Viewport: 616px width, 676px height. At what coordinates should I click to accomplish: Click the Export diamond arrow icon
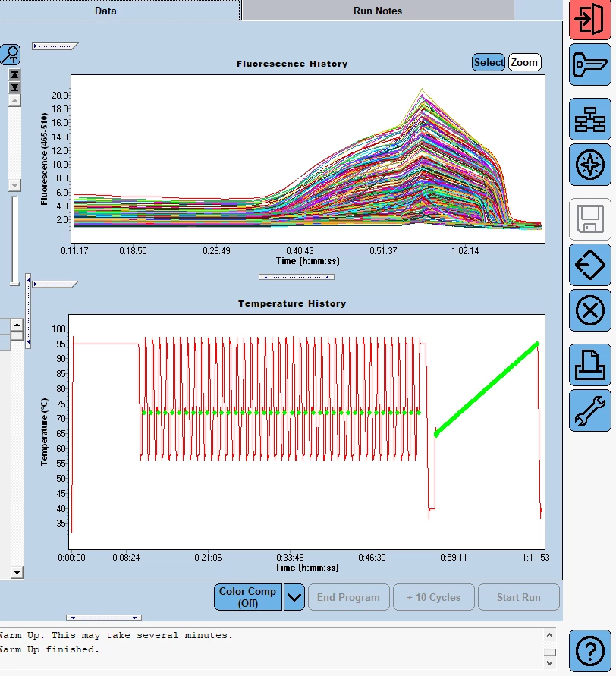(589, 266)
